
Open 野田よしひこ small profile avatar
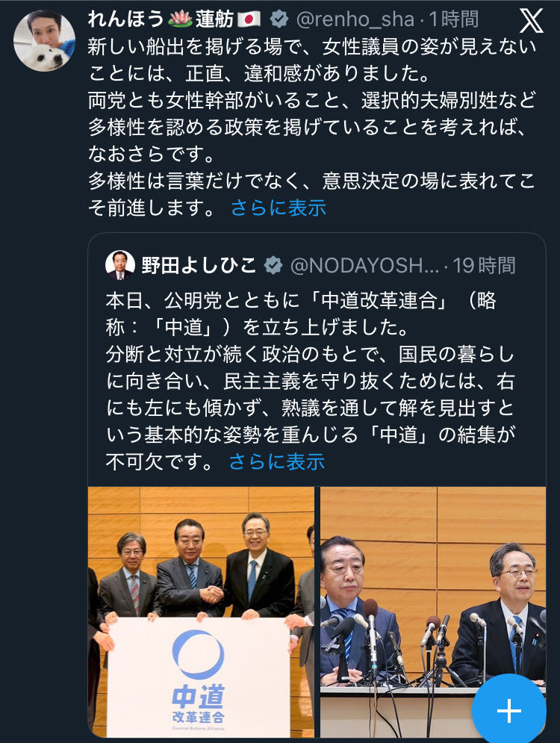(x=120, y=265)
